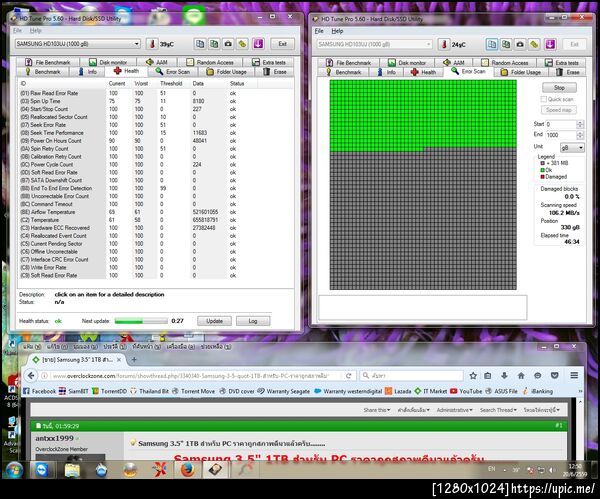600x499 pixels.
Task: Open the Unit gB dropdown
Action: tap(572, 148)
